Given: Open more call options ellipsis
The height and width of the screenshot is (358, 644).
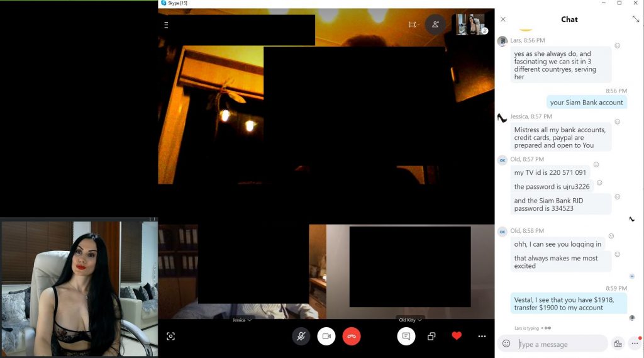Looking at the screenshot, I should pyautogui.click(x=482, y=336).
